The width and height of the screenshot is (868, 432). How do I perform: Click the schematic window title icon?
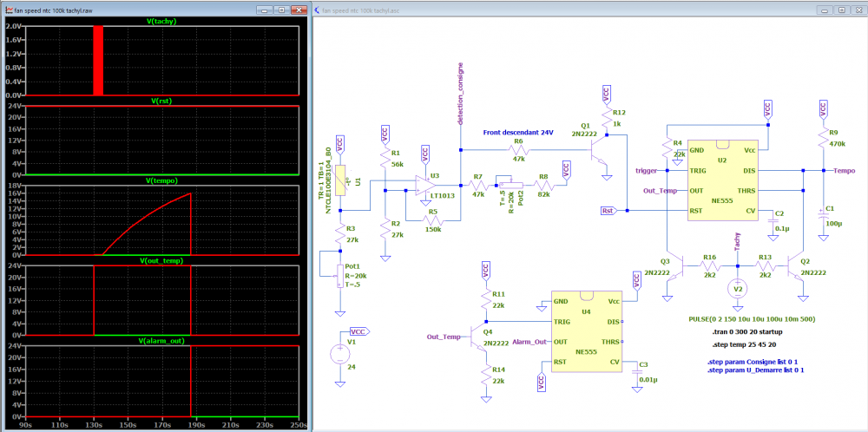click(317, 10)
